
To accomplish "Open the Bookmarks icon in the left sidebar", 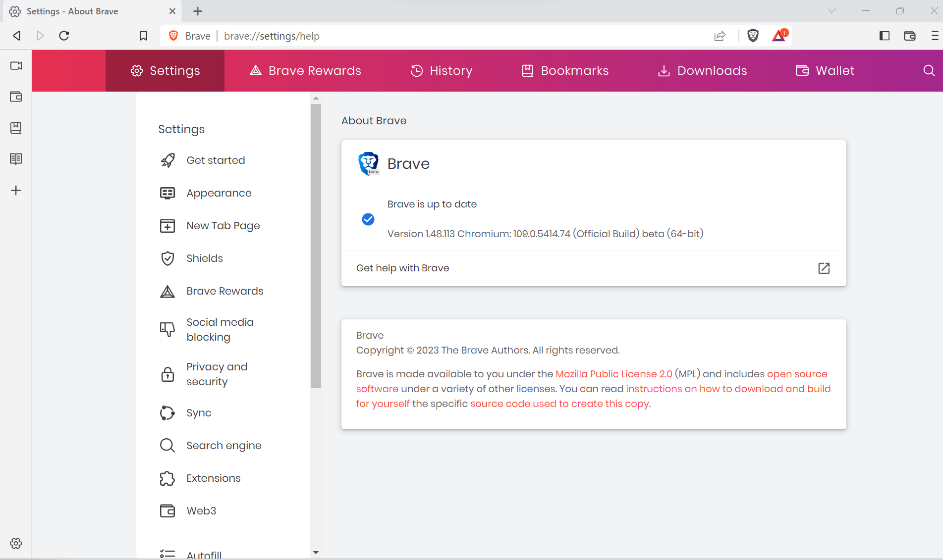I will point(16,128).
